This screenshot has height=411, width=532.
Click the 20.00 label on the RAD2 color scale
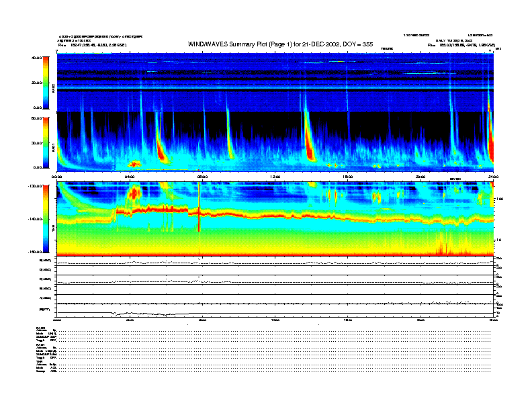pos(36,83)
